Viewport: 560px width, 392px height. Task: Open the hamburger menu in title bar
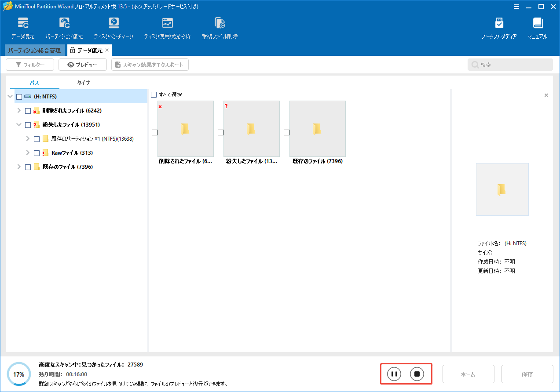click(516, 7)
